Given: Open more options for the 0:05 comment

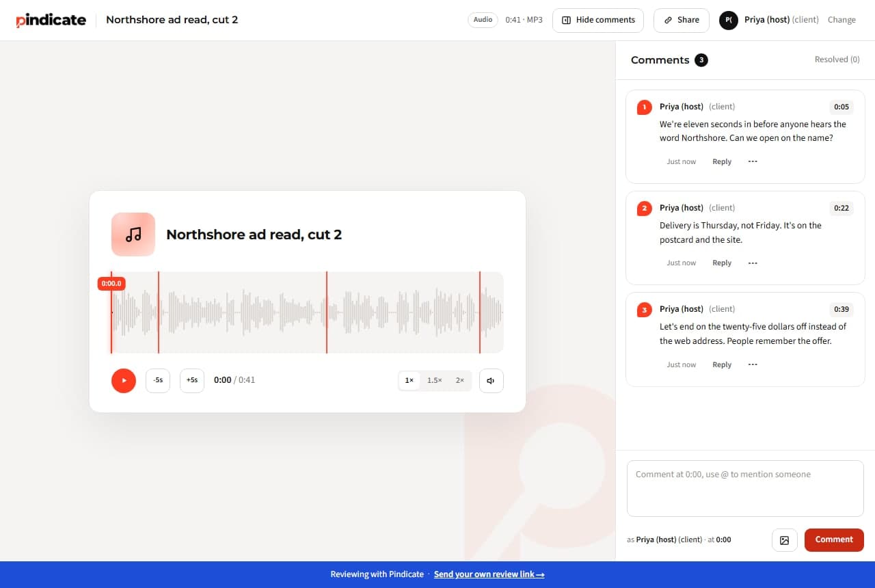Looking at the screenshot, I should [x=753, y=161].
